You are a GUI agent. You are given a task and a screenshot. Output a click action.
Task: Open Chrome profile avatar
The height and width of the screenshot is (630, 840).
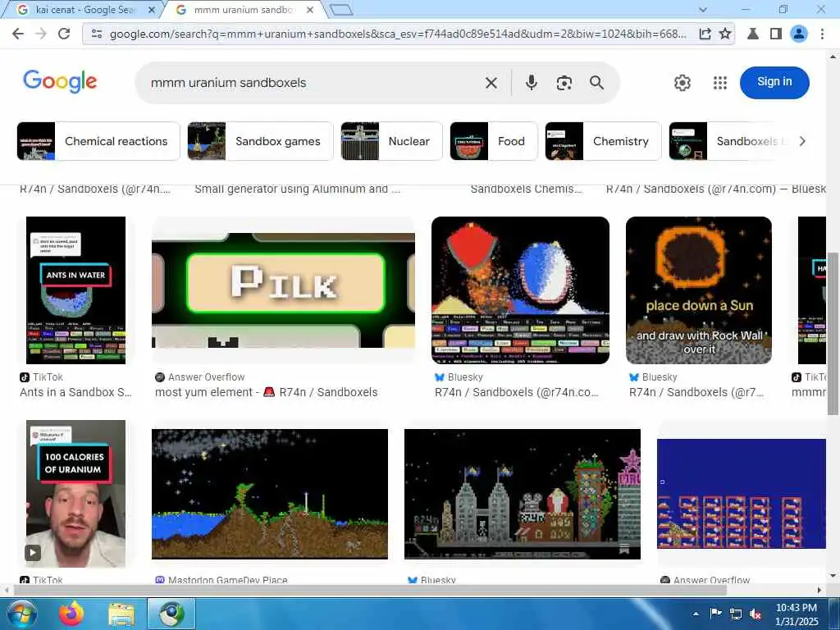tap(799, 34)
